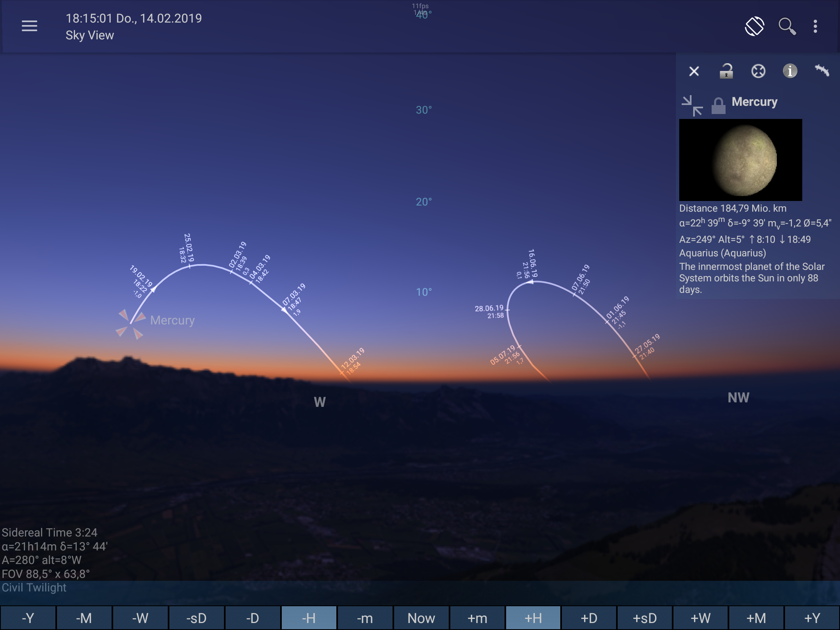Step back one week with -W
Image resolution: width=840 pixels, height=630 pixels.
(140, 618)
